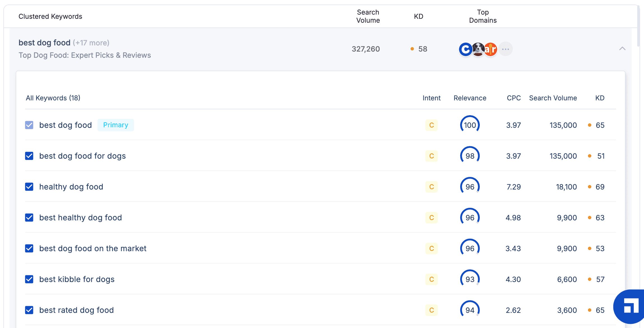Click CPC value 2.62
The width and height of the screenshot is (644, 328).
click(x=513, y=310)
